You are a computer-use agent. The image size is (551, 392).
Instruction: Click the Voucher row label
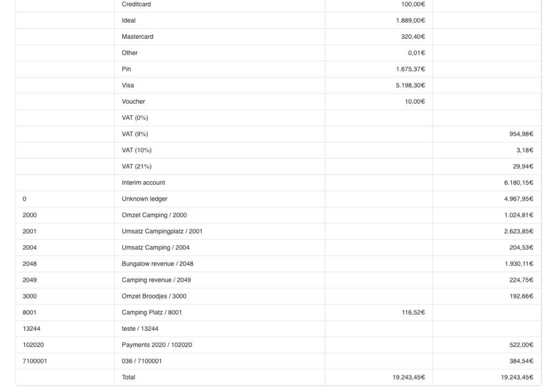click(133, 101)
